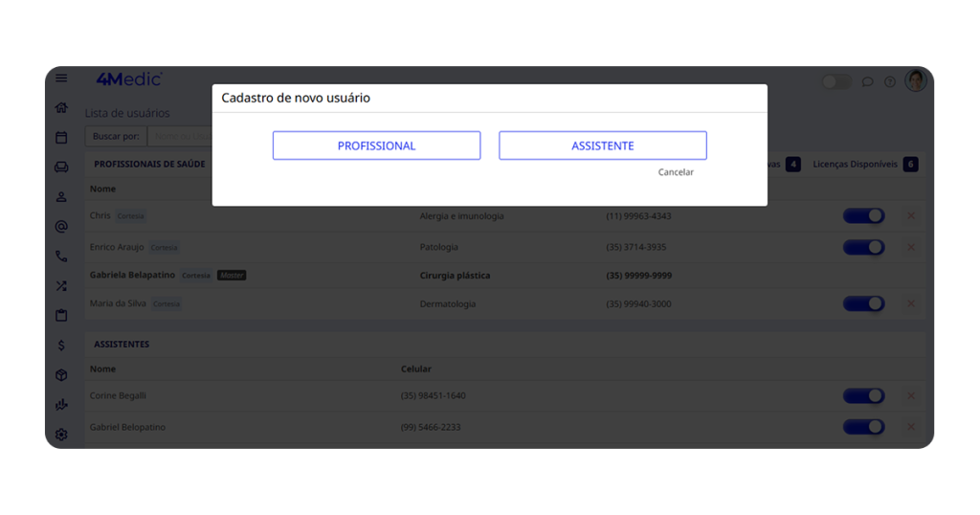Choose PROFISSIONAL user type
The width and height of the screenshot is (980, 515).
tap(376, 146)
